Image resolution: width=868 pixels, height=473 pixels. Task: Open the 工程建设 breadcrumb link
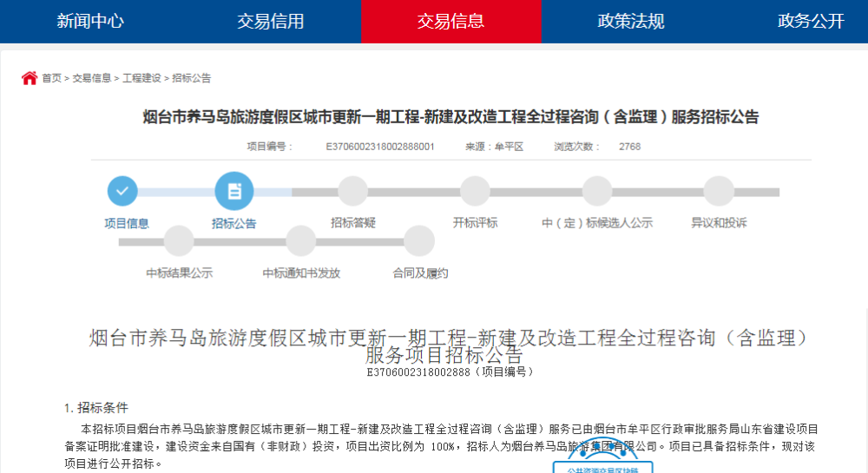[141, 79]
